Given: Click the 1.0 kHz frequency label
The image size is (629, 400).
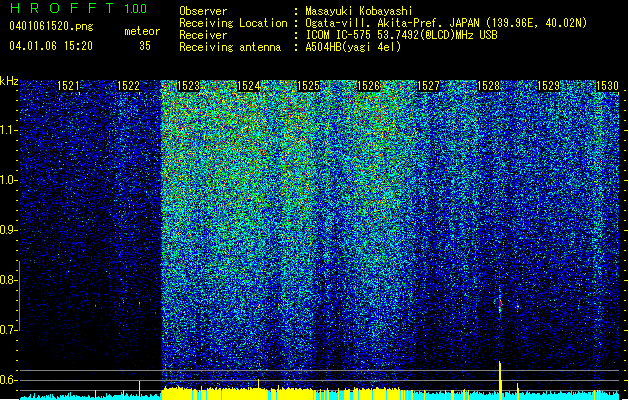Looking at the screenshot, I should (9, 180).
